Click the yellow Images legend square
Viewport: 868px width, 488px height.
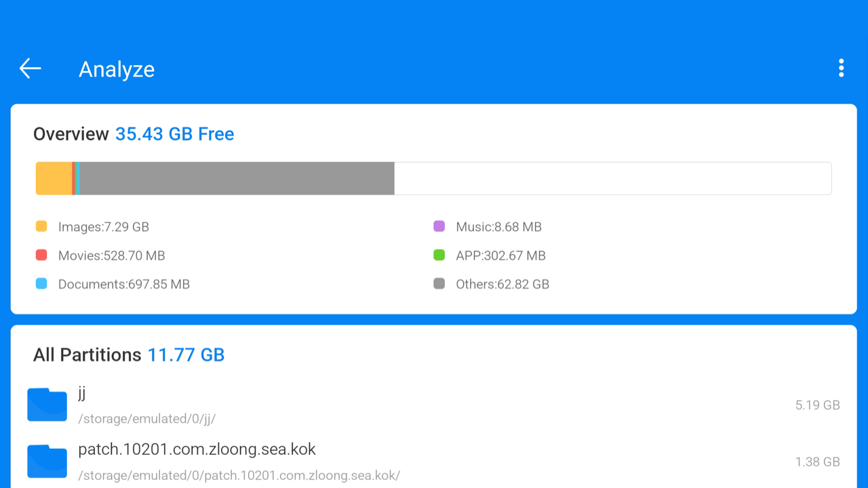[x=41, y=226]
